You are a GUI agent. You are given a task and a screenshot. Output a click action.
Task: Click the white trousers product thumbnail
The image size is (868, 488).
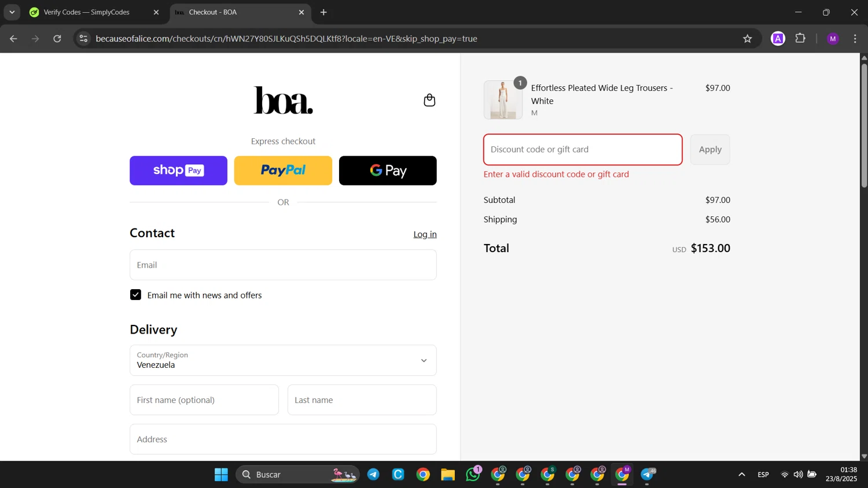(503, 100)
